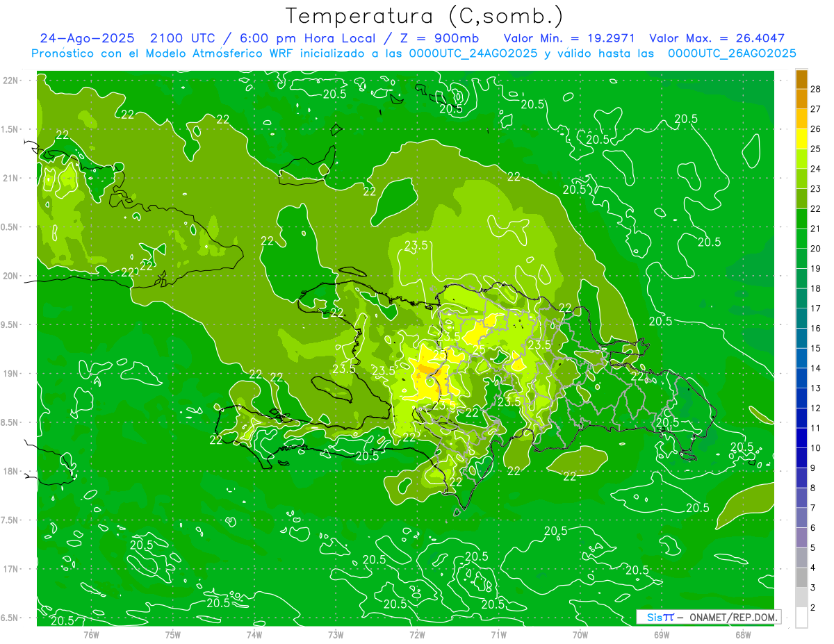834x644 pixels.
Task: Pick the dark blue swatch between 10 and 11
Action: coord(801,438)
